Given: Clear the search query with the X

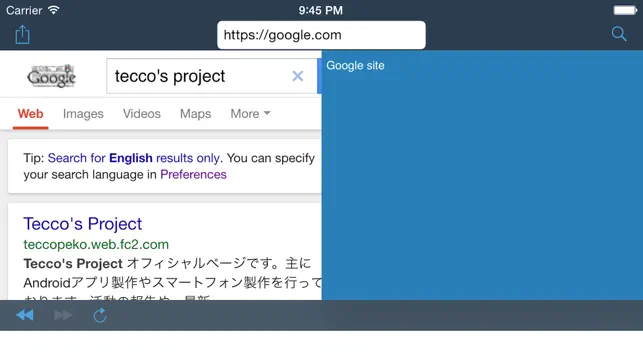Looking at the screenshot, I should pyautogui.click(x=298, y=76).
